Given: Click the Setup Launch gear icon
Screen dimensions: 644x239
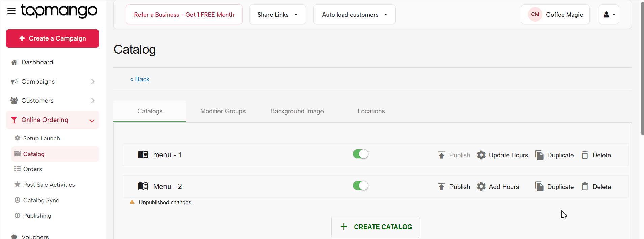Looking at the screenshot, I should click(18, 138).
